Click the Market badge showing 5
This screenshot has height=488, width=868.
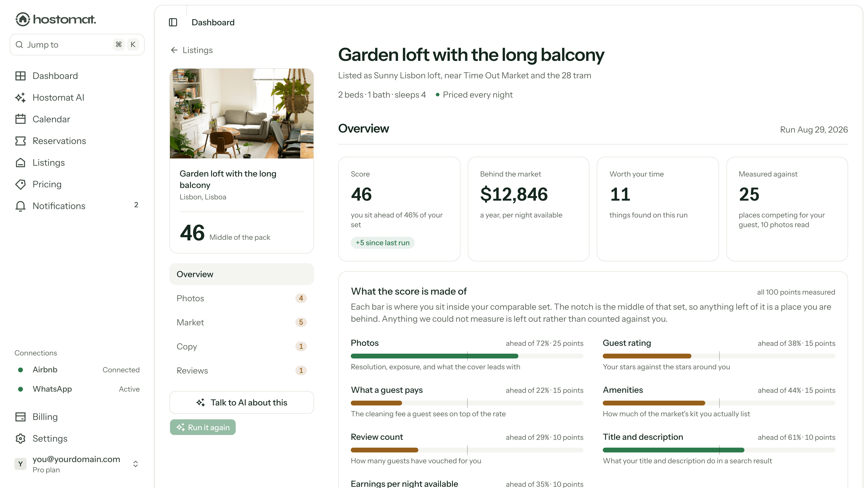pos(301,322)
